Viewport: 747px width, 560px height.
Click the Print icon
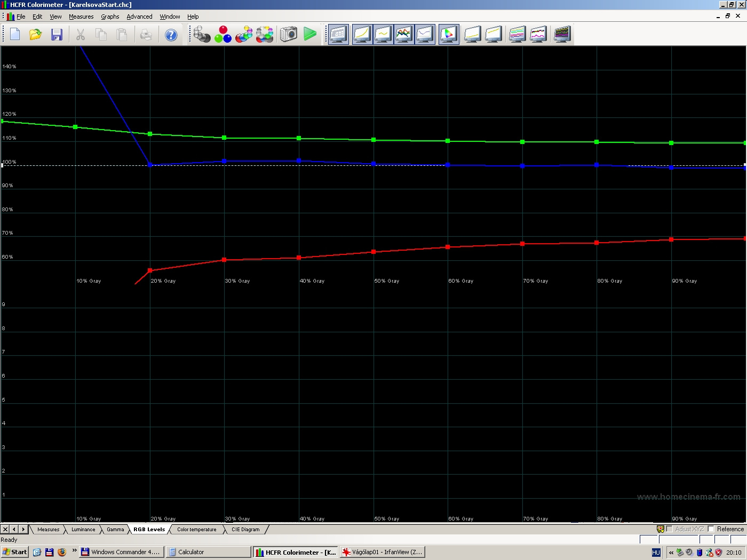(x=146, y=35)
